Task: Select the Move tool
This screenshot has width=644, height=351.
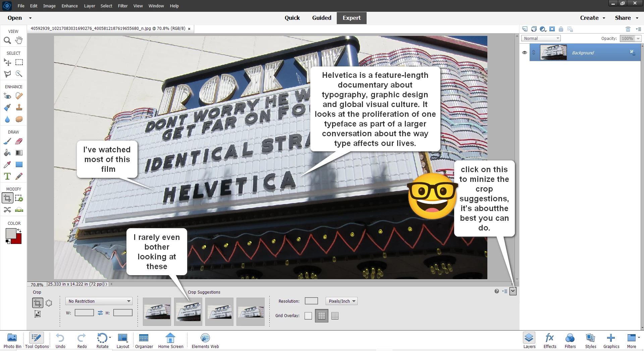Action: coord(7,62)
